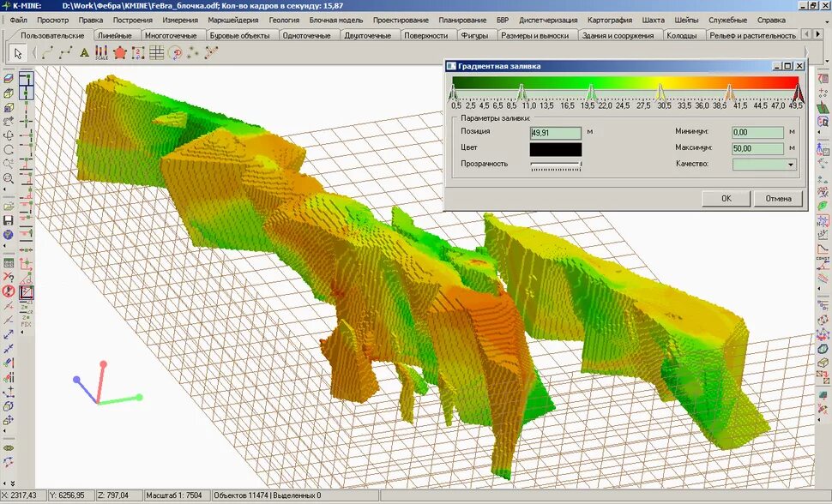Screen dimensions: 832x504
Task: Select the yellow gradient stop marker at 30
Action: point(660,93)
